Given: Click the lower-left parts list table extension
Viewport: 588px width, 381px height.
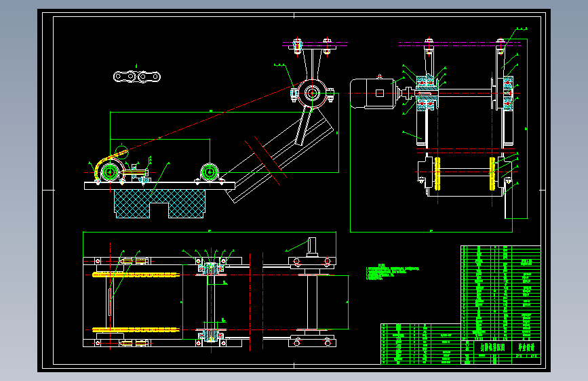Looking at the screenshot, I should 420,344.
